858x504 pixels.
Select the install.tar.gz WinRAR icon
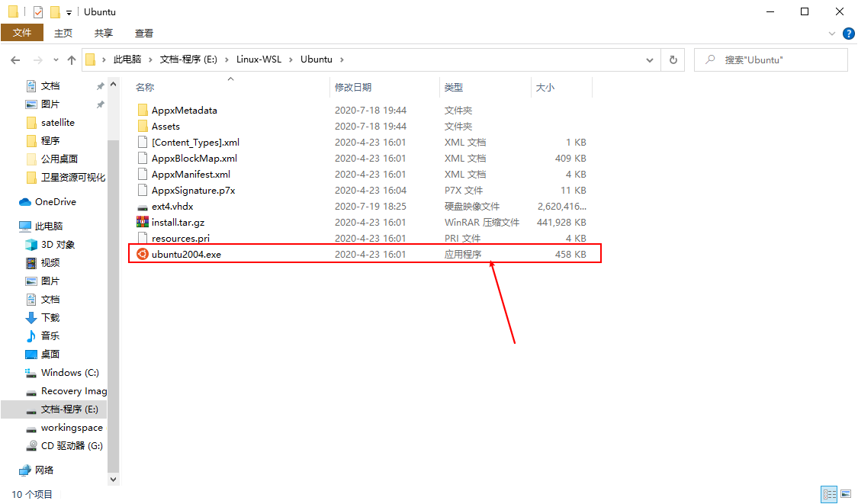[x=143, y=222]
